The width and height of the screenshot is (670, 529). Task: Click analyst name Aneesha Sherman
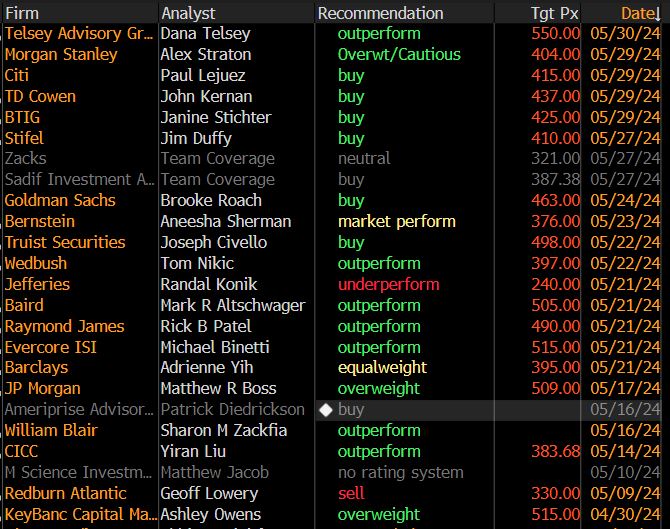[226, 221]
